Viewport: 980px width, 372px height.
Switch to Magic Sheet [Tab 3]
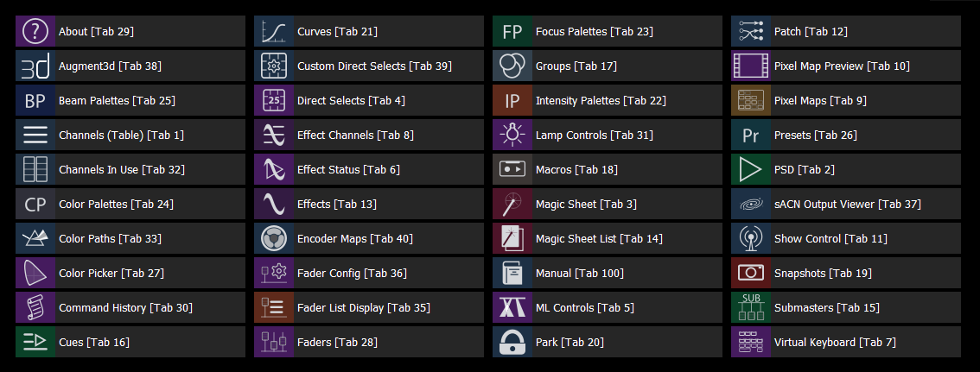(608, 204)
